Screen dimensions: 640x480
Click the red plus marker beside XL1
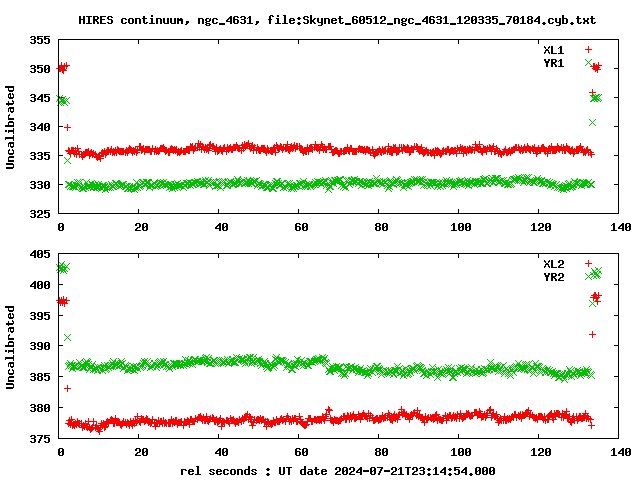pyautogui.click(x=588, y=50)
